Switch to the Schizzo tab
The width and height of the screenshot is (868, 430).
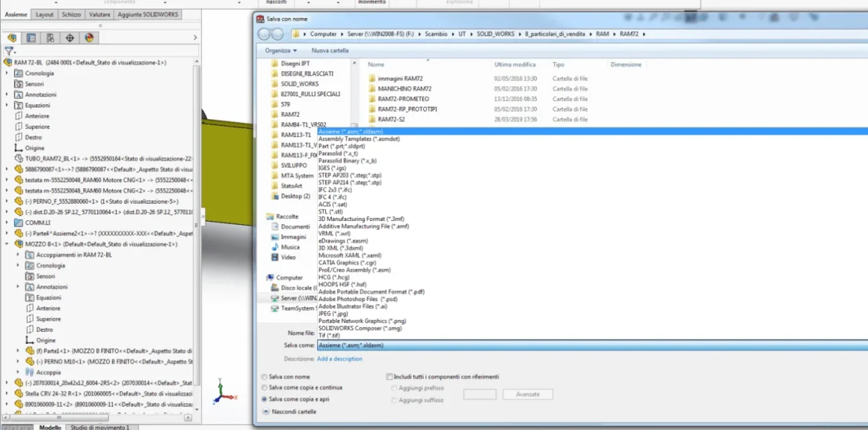coord(71,14)
